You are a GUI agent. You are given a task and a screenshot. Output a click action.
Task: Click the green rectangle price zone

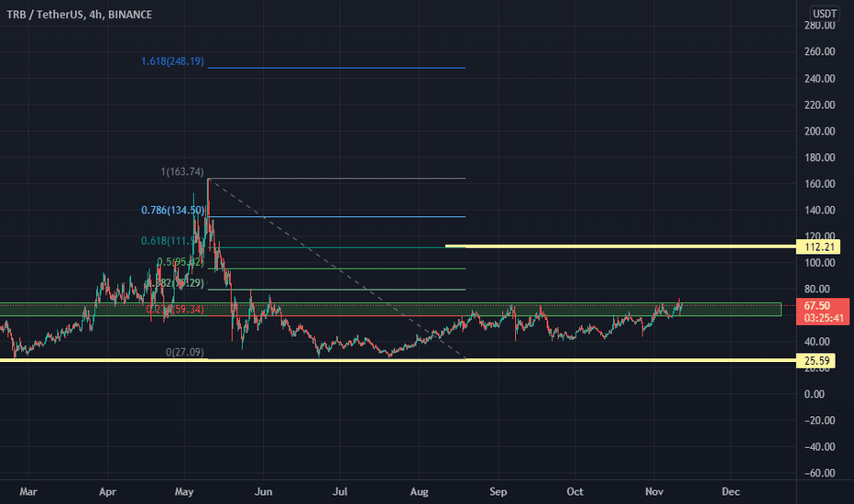(x=390, y=310)
